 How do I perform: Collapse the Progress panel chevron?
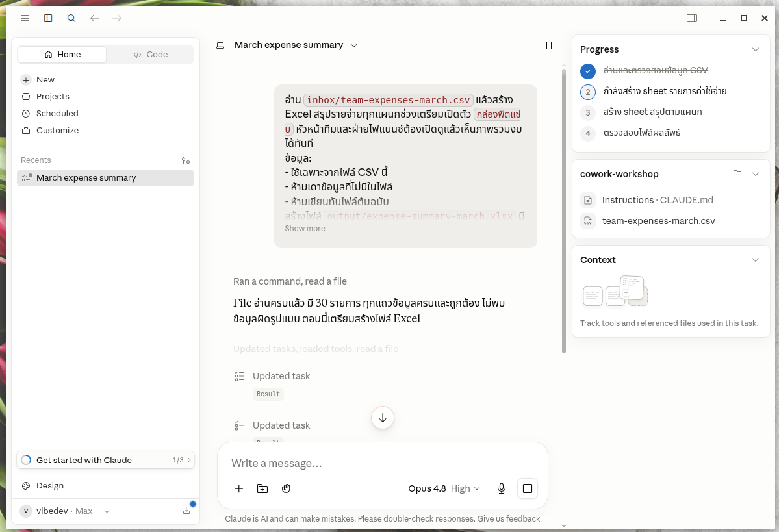tap(755, 49)
